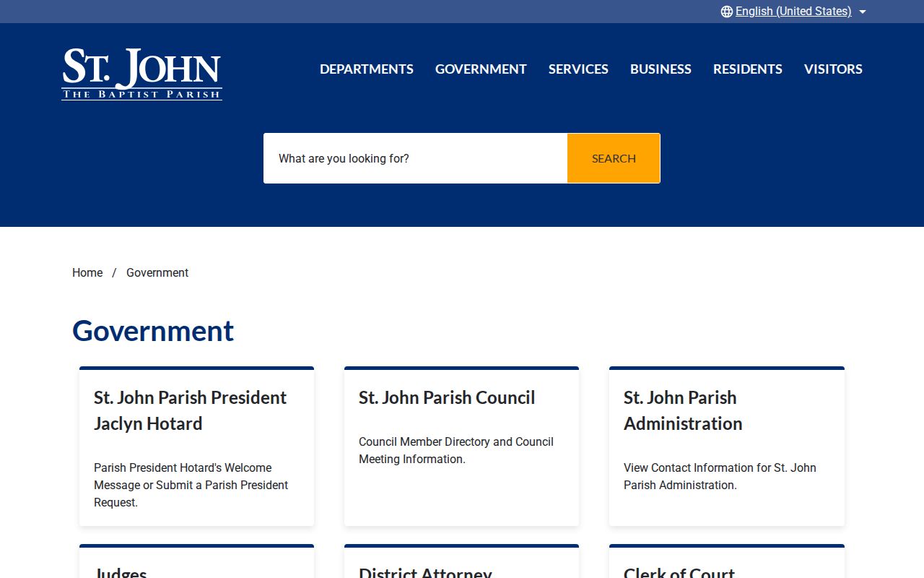The image size is (924, 578).
Task: Open the St. John Parish Council card
Action: pos(461,447)
